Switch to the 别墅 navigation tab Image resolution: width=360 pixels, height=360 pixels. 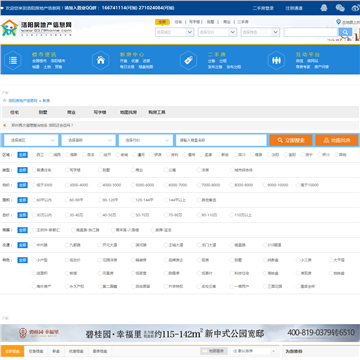(43, 112)
